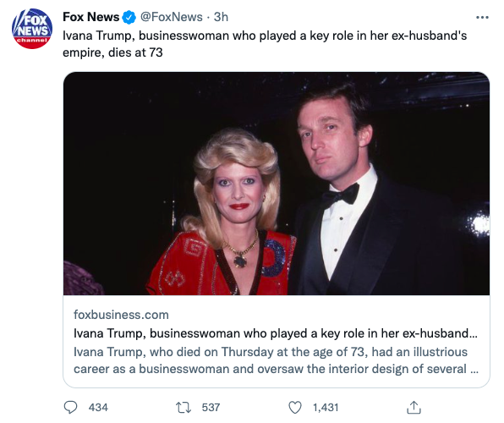Click the @FoxNews handle
The width and height of the screenshot is (504, 423).
click(172, 17)
